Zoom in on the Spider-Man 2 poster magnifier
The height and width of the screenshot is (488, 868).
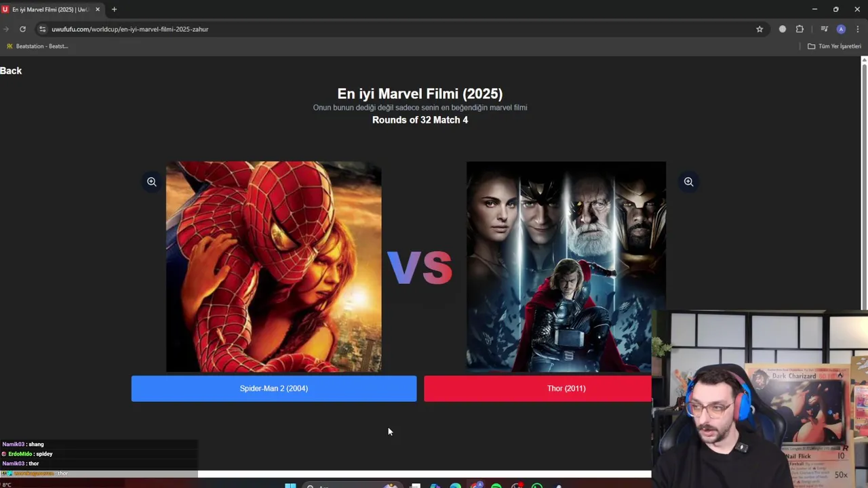pos(152,182)
